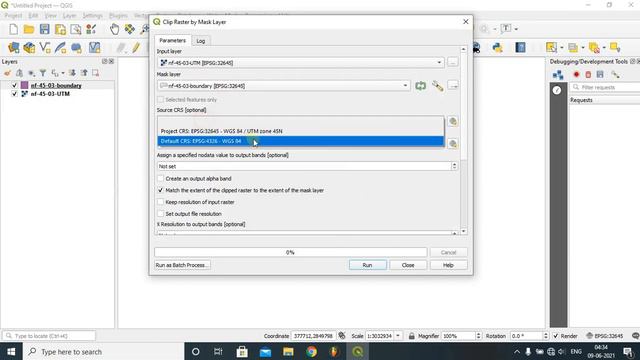Open the text annotation tool dropdown arrow
Image resolution: width=640 pixels, height=360 pixels.
(516, 29)
